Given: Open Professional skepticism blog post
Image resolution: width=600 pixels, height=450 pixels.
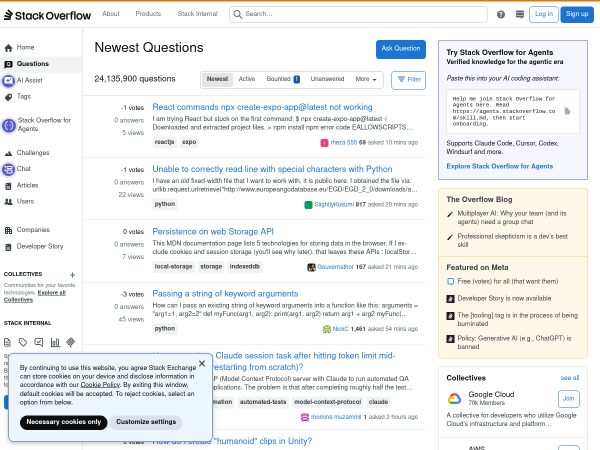Looking at the screenshot, I should (x=512, y=240).
